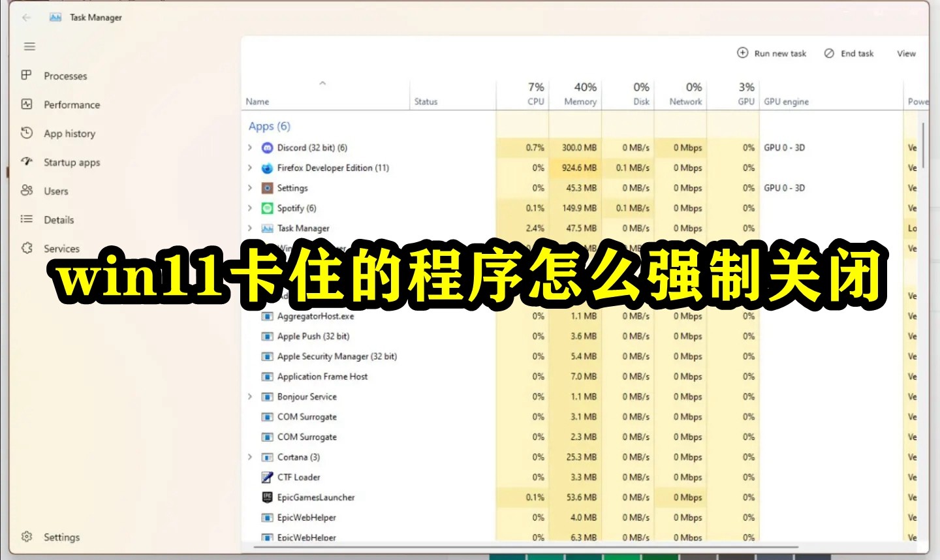
Task: Click the Spotify app icon
Action: (267, 208)
